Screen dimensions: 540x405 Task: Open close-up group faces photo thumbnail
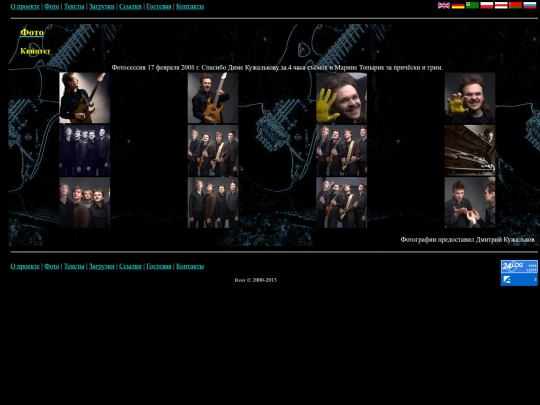85,202
